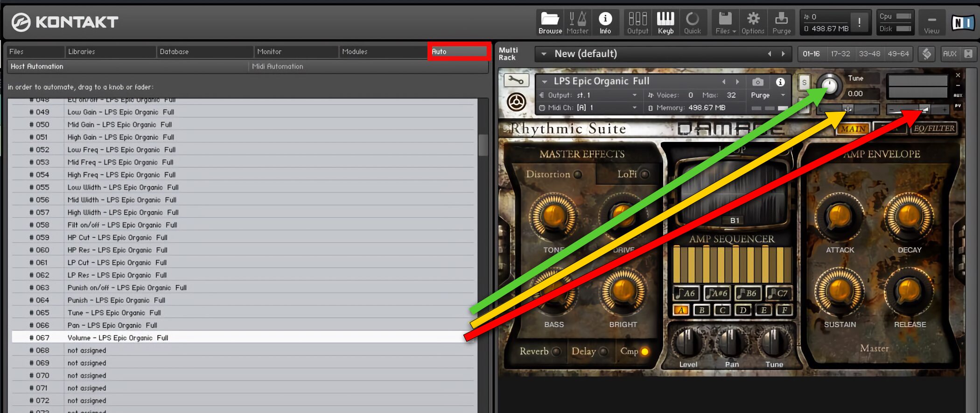This screenshot has width=980, height=413.
Task: Enable Reverb effect
Action: tap(556, 351)
